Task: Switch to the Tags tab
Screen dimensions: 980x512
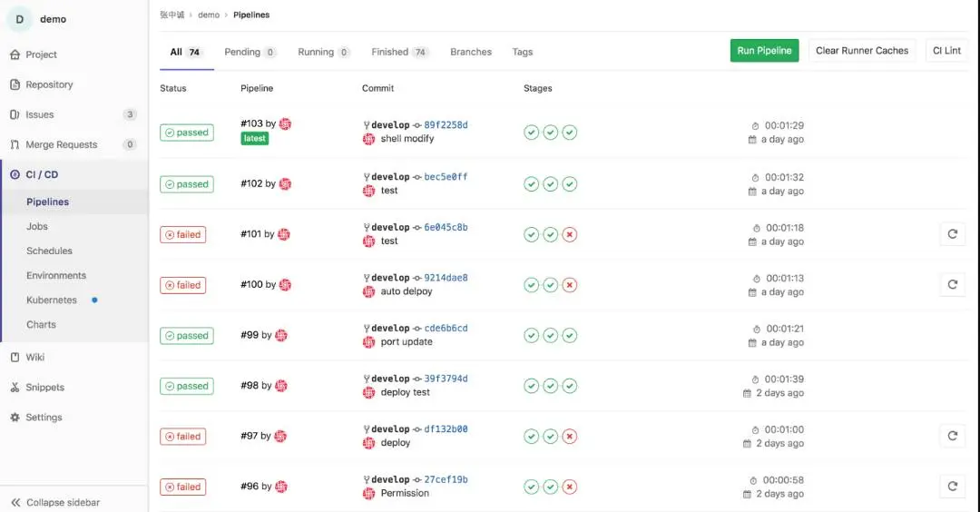Action: pos(523,52)
